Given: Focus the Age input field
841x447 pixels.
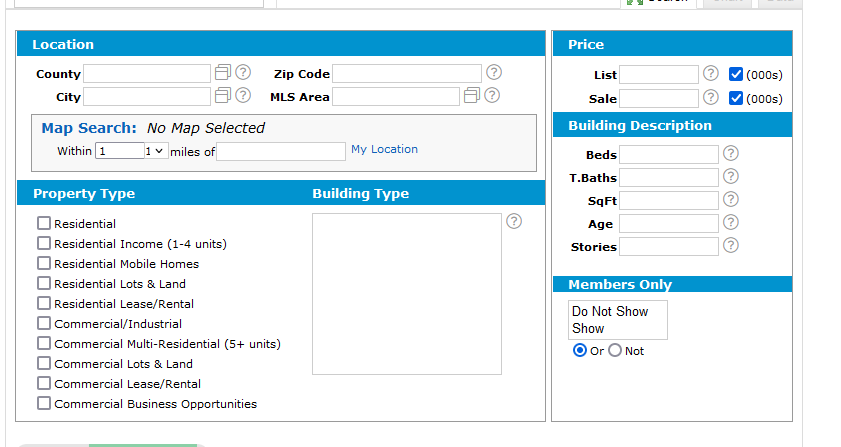Looking at the screenshot, I should pyautogui.click(x=669, y=224).
